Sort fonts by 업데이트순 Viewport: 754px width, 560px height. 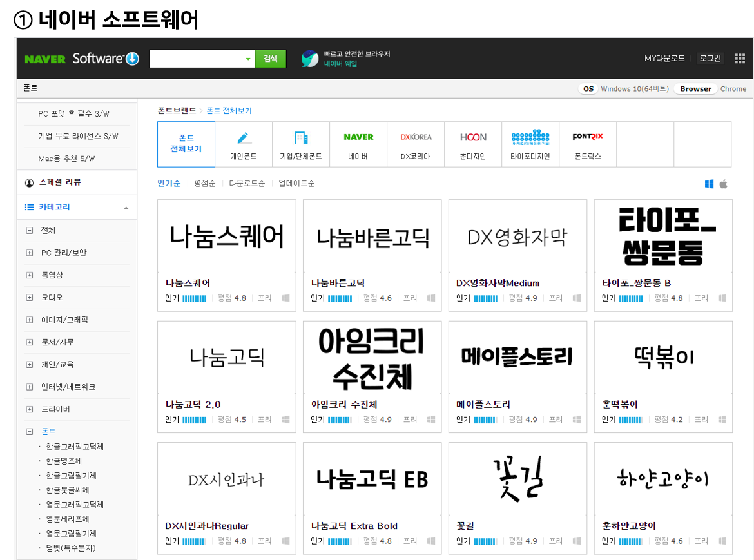pyautogui.click(x=296, y=183)
